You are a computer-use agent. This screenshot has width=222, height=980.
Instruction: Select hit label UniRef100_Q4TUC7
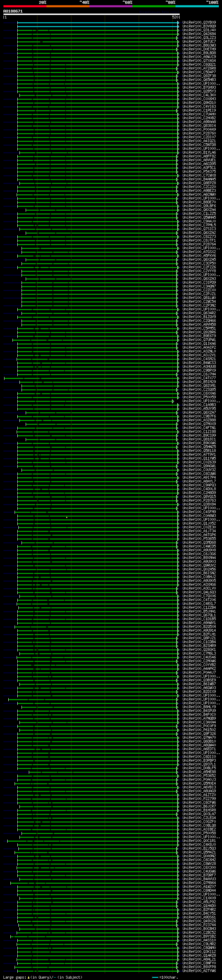[x=199, y=41]
